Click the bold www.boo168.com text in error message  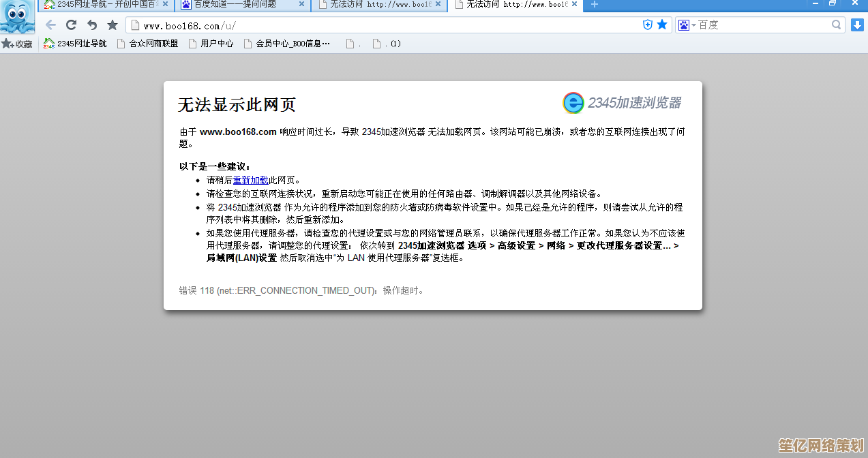tap(238, 132)
